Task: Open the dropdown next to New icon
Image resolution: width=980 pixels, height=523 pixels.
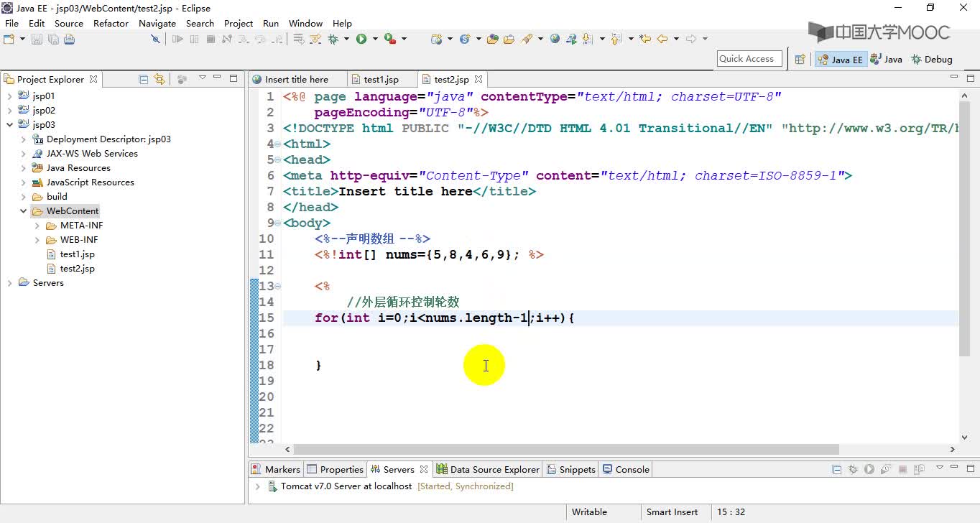Action: coord(22,39)
